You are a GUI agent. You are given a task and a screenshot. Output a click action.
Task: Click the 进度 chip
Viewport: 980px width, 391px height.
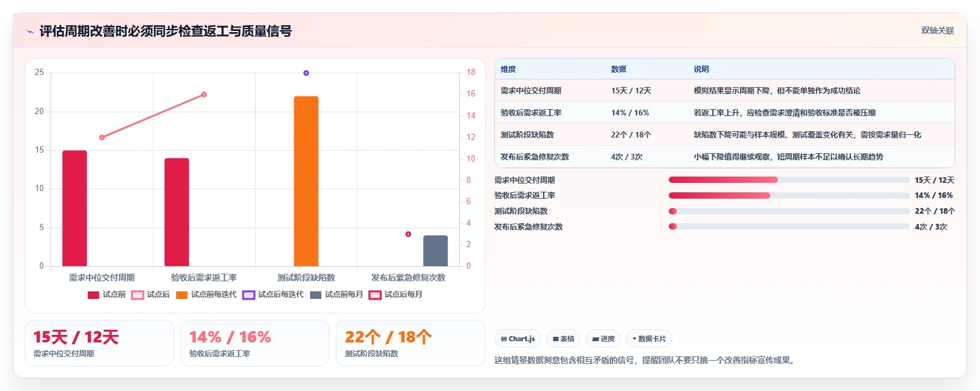pos(603,339)
